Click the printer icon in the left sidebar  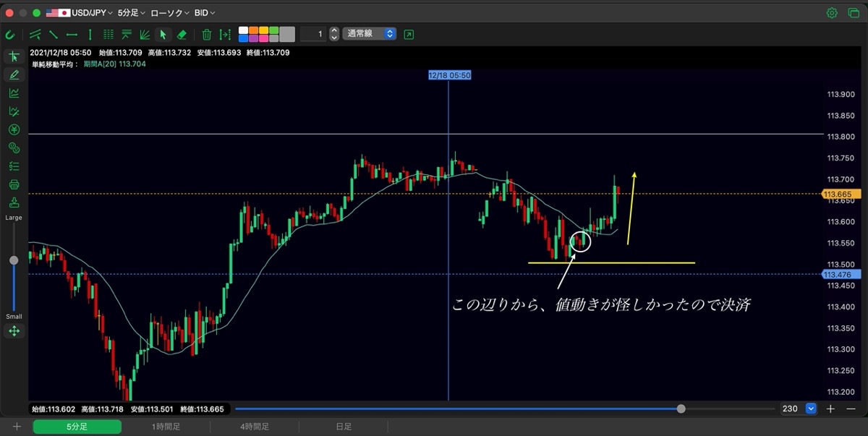[x=14, y=184]
